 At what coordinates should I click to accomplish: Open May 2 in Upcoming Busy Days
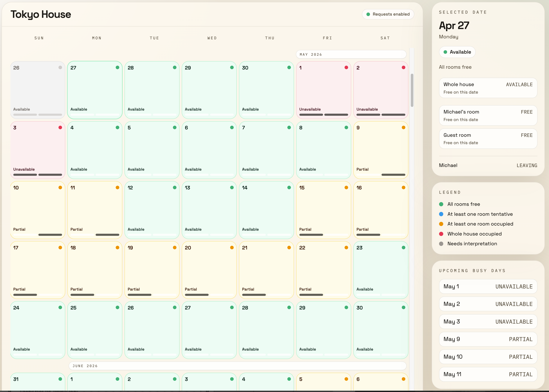tap(488, 304)
